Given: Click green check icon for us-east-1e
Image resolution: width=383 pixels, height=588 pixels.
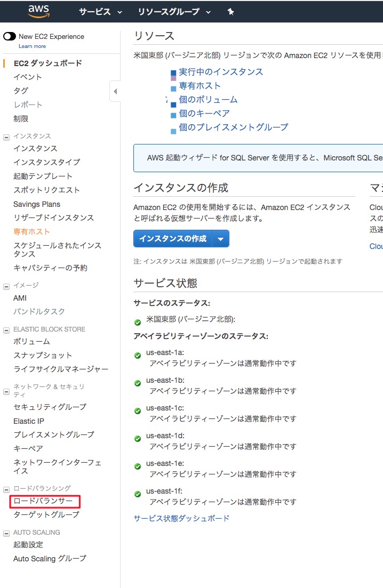Looking at the screenshot, I should [x=138, y=466].
